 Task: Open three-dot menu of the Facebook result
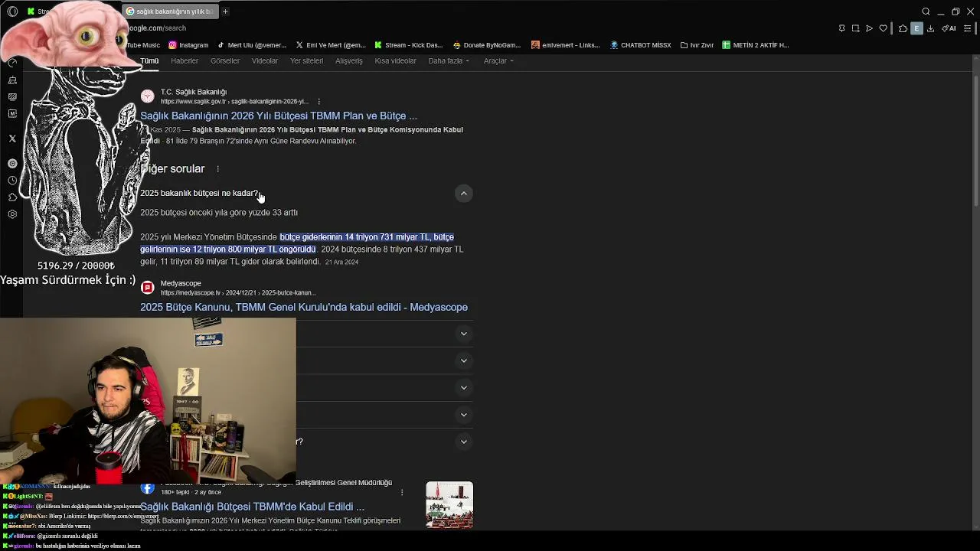pyautogui.click(x=402, y=492)
